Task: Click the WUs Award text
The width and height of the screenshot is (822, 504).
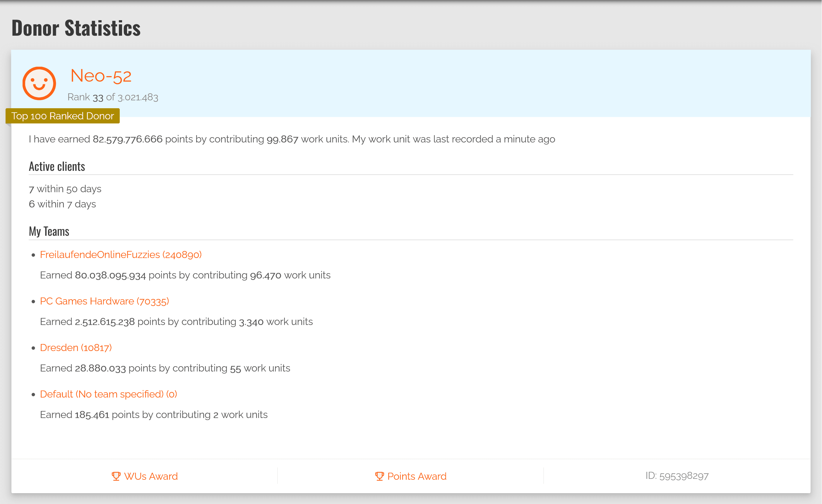Action: pyautogui.click(x=151, y=476)
